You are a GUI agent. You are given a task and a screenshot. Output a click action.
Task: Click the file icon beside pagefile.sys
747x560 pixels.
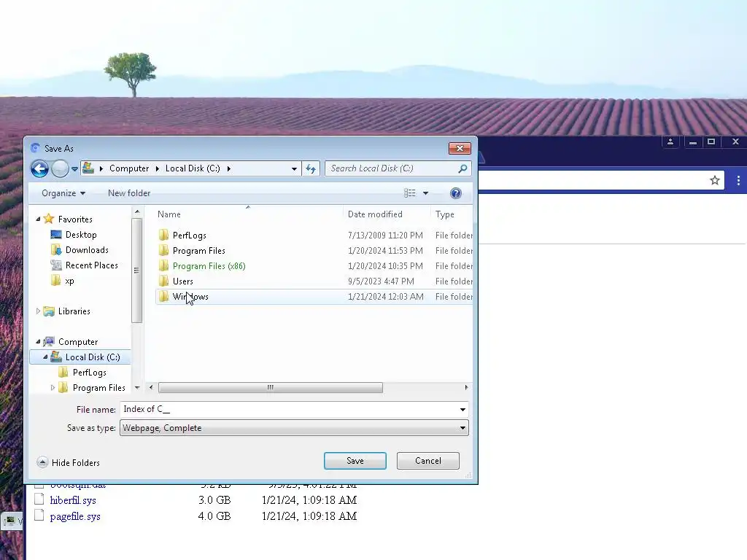coord(39,516)
